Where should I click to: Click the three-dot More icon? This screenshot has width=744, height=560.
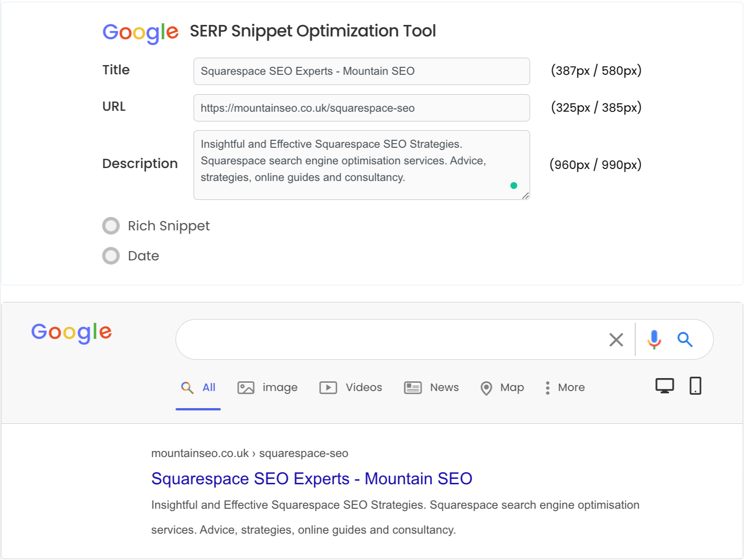tap(547, 388)
